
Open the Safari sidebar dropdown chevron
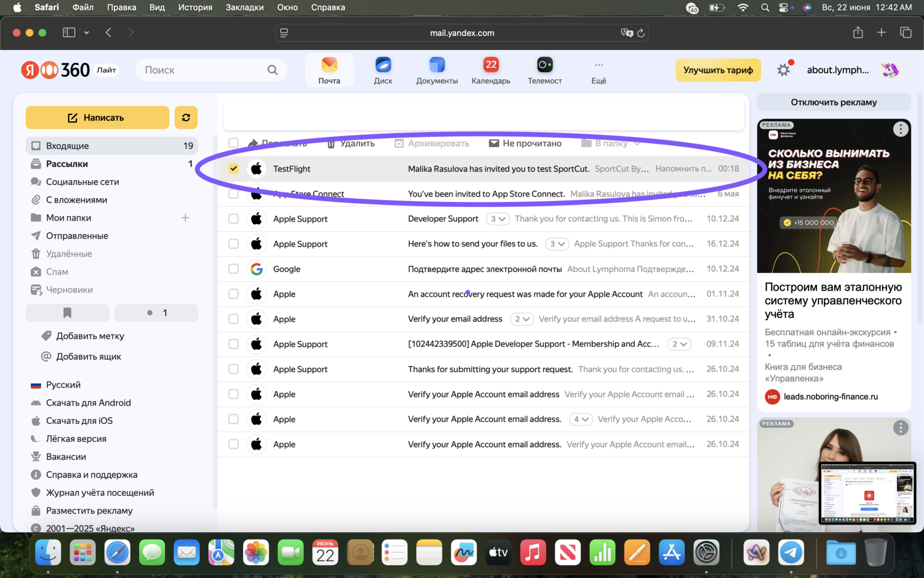pos(86,32)
